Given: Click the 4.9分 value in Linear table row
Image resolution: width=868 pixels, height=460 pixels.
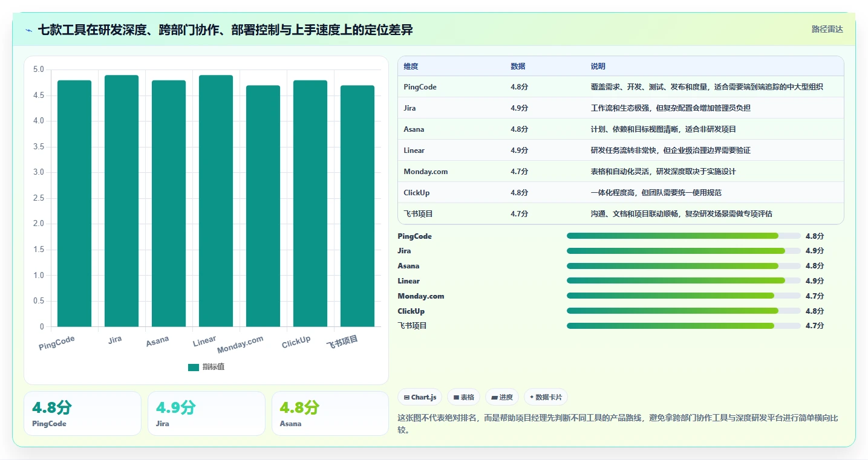Looking at the screenshot, I should point(519,151).
